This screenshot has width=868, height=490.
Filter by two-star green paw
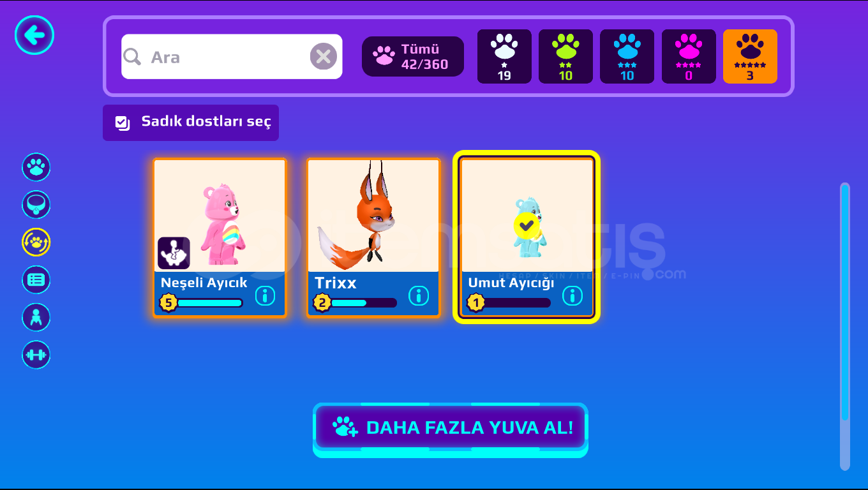[565, 56]
